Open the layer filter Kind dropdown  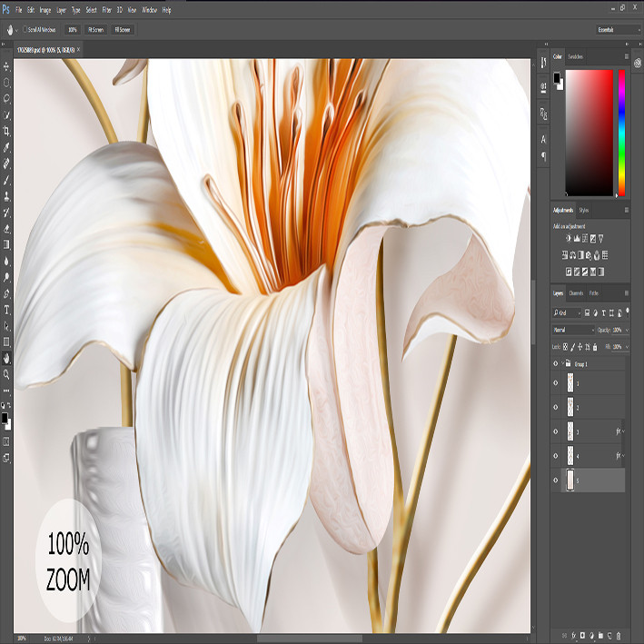point(567,313)
